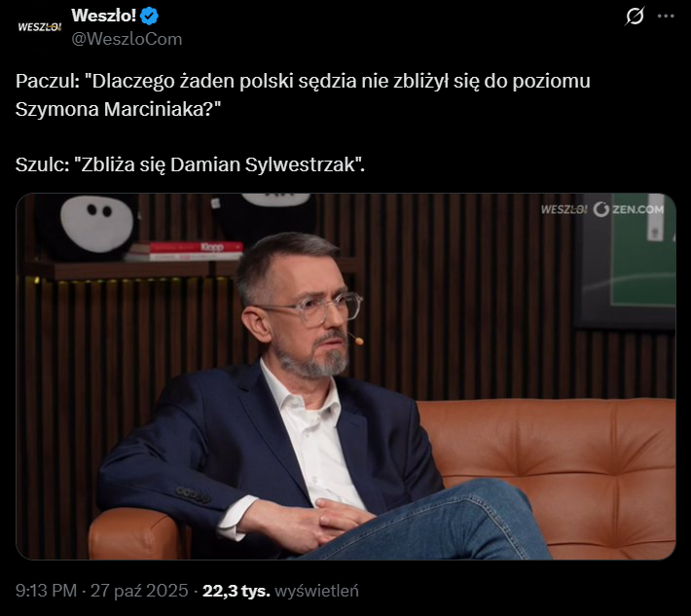Click the blue verified badge
Viewport: 691px width, 616px height.
(149, 17)
